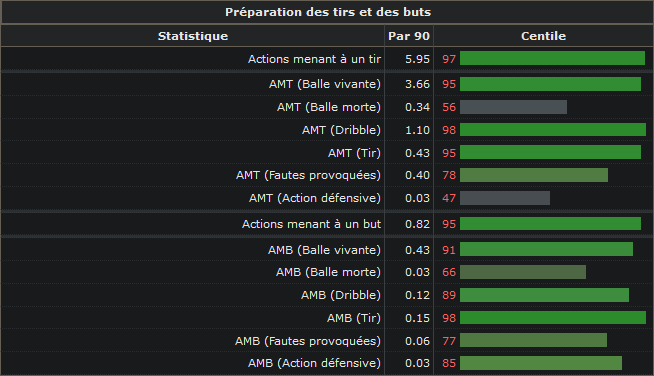654x376 pixels.
Task: Click the AMT (Balle morte) label
Action: coord(329,107)
